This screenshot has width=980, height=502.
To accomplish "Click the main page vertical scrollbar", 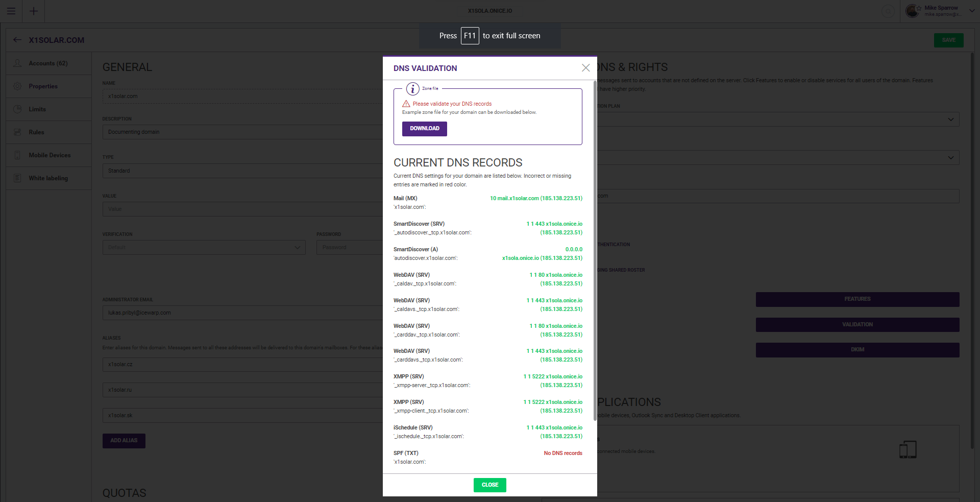I will tap(972, 250).
